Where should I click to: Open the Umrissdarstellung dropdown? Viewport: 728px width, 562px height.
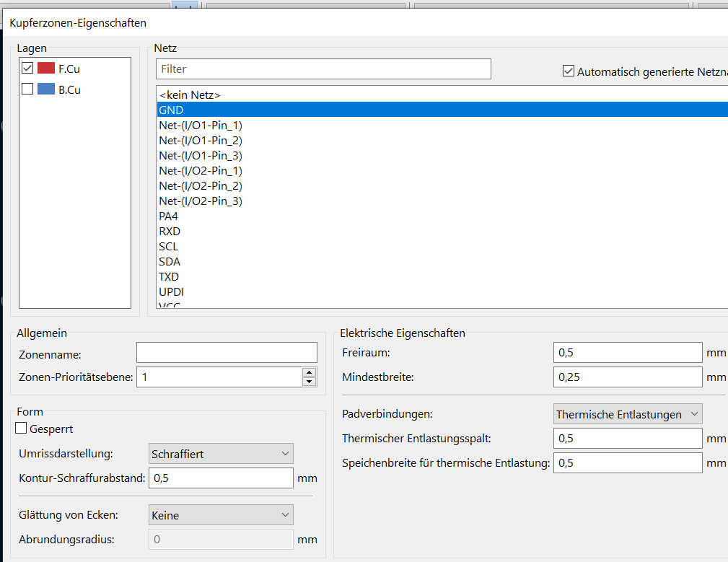coord(220,454)
